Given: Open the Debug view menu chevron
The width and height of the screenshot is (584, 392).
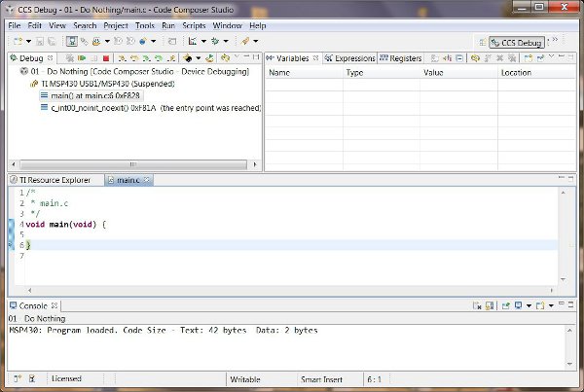Looking at the screenshot, I should [237, 56].
